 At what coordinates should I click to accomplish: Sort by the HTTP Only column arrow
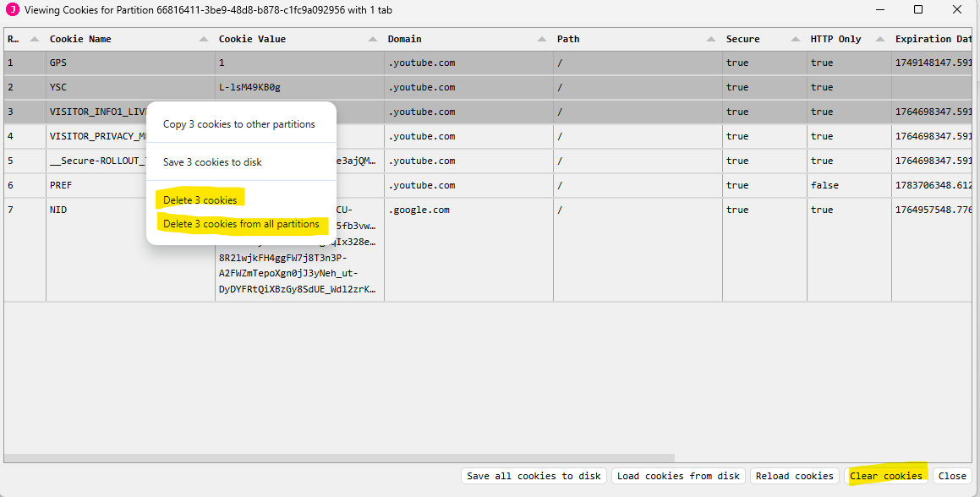pyautogui.click(x=880, y=39)
